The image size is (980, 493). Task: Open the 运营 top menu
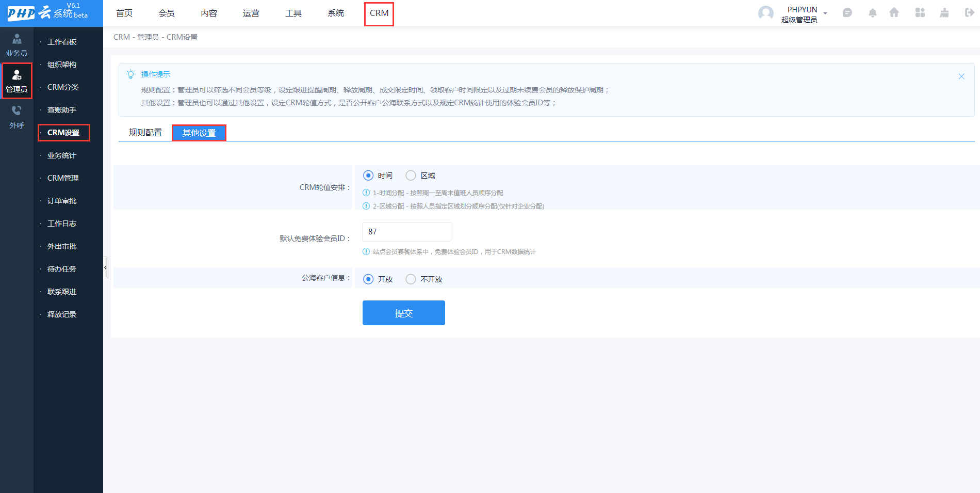pos(251,13)
